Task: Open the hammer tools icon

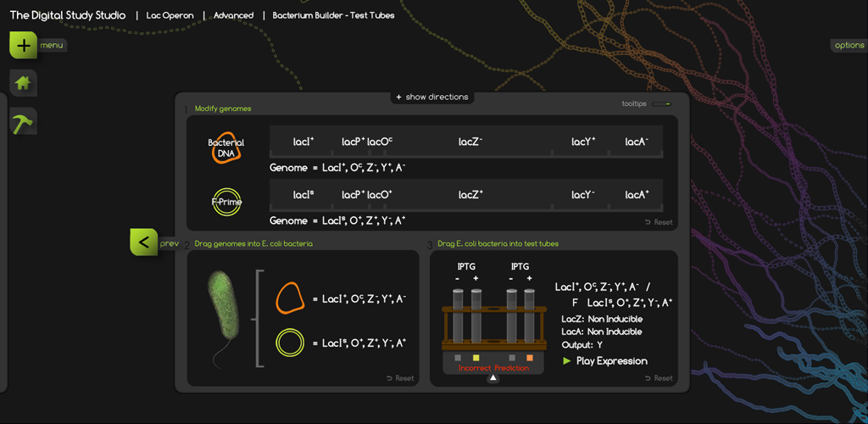Action: pos(23,123)
